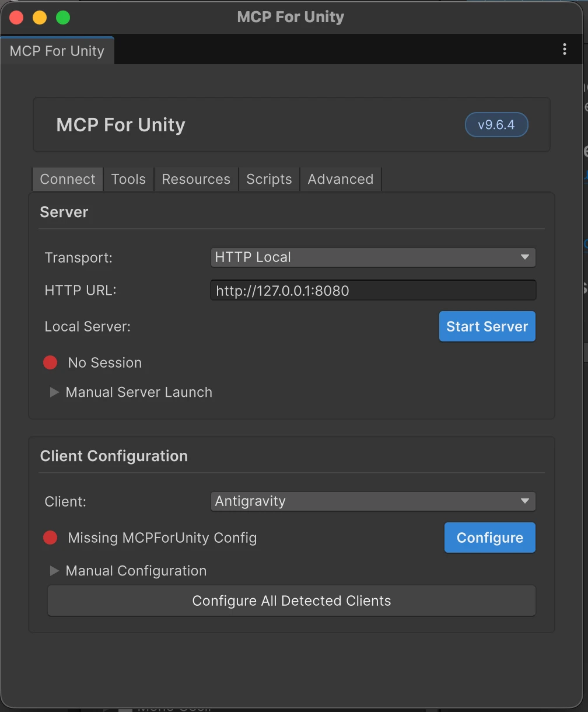Open the Client dropdown showing Antigravity

[x=373, y=501]
